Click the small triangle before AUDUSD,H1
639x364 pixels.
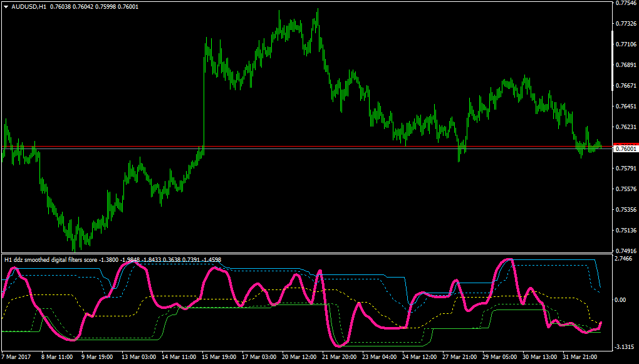[6, 6]
